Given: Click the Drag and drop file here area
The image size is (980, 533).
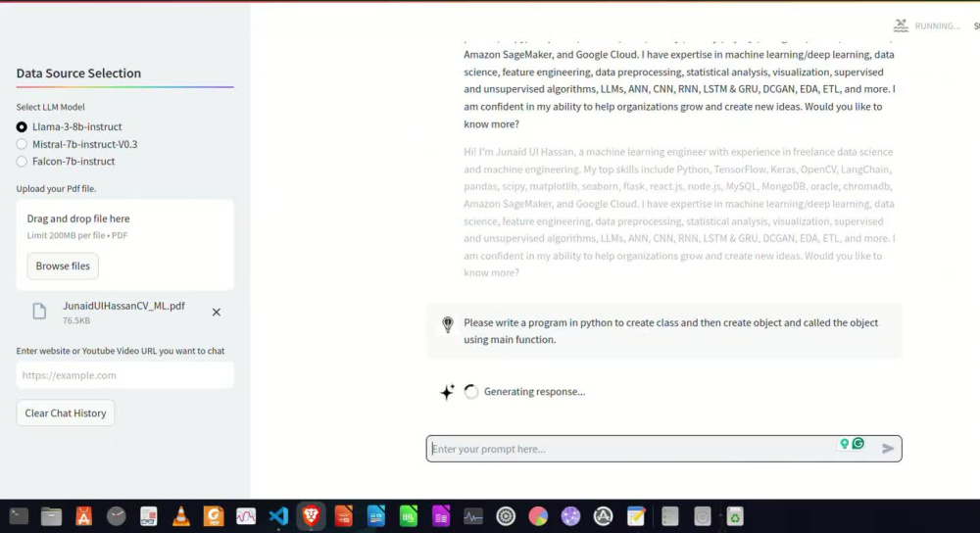Looking at the screenshot, I should pos(125,244).
